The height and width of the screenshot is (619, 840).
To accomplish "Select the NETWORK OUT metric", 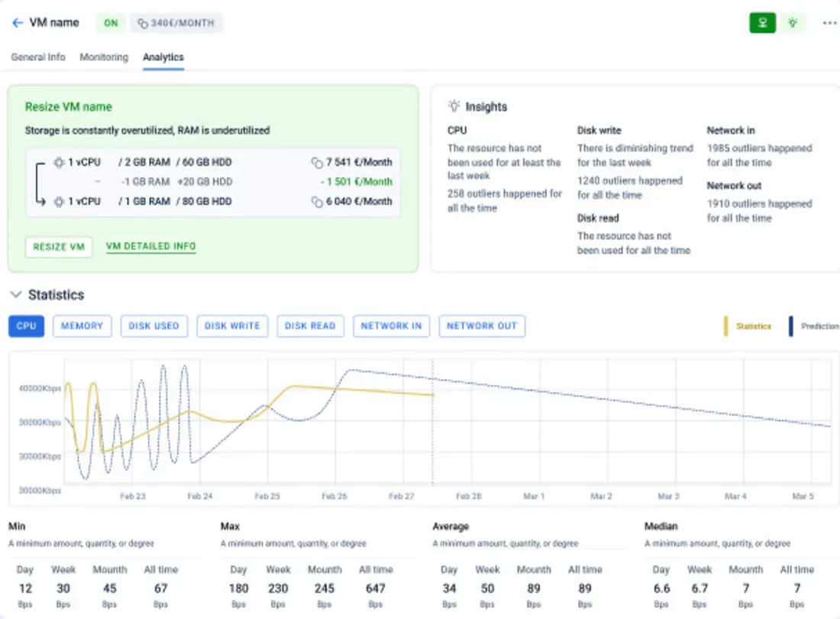I will pyautogui.click(x=481, y=326).
